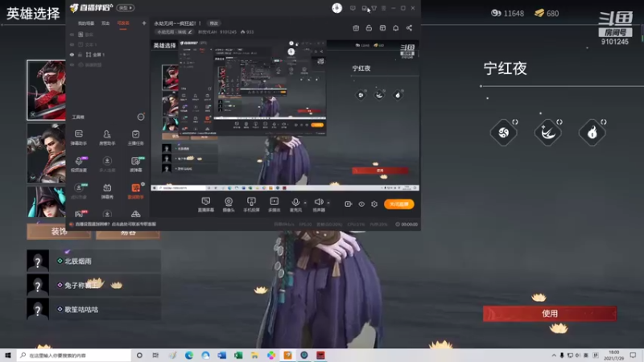Viewport: 644px width, 362px height.
Task: Toggle visibility eye of the first source row
Action: pos(72,35)
